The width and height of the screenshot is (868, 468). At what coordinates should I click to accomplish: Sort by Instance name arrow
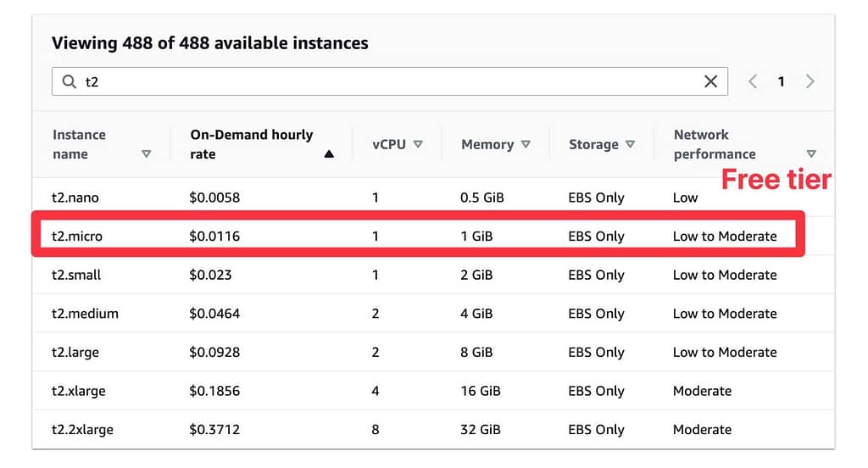point(146,154)
